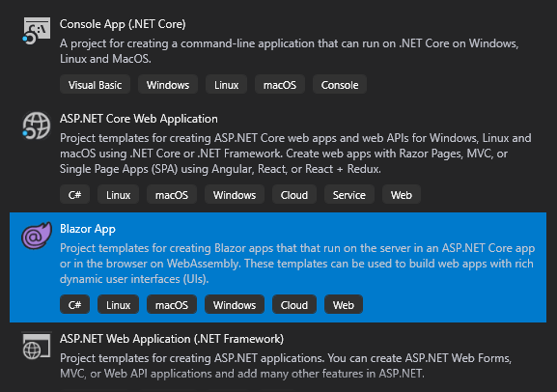
Task: Click the macOS tag under Blazor App
Action: (172, 304)
